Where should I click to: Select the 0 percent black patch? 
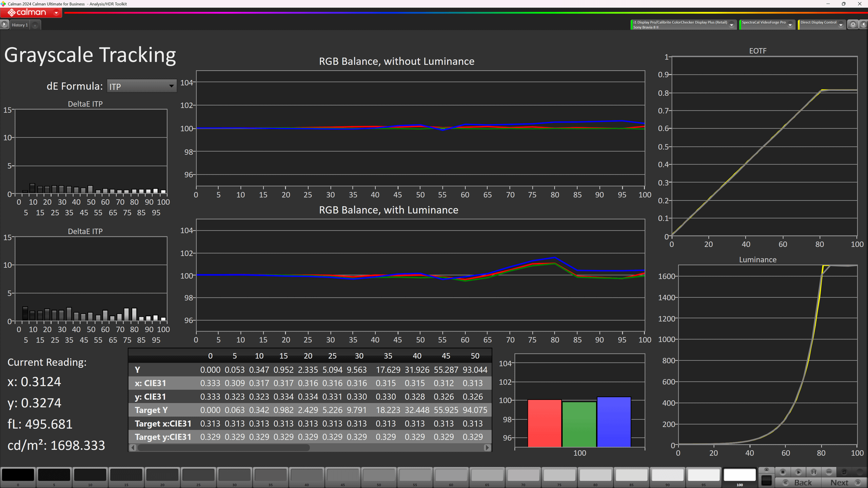tap(18, 475)
